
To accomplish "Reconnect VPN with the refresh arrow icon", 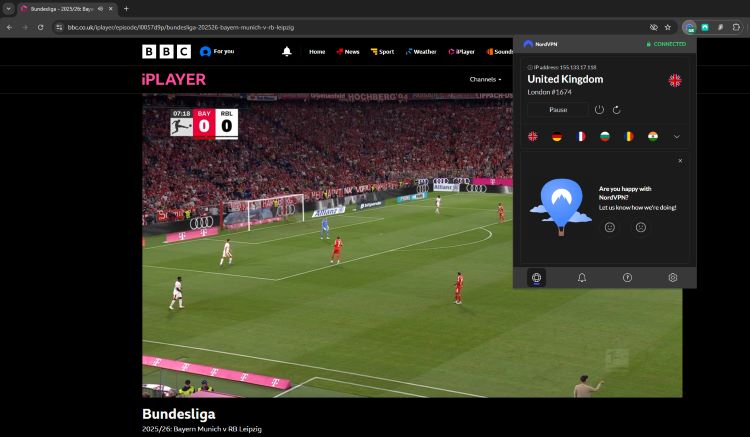I will (x=617, y=110).
